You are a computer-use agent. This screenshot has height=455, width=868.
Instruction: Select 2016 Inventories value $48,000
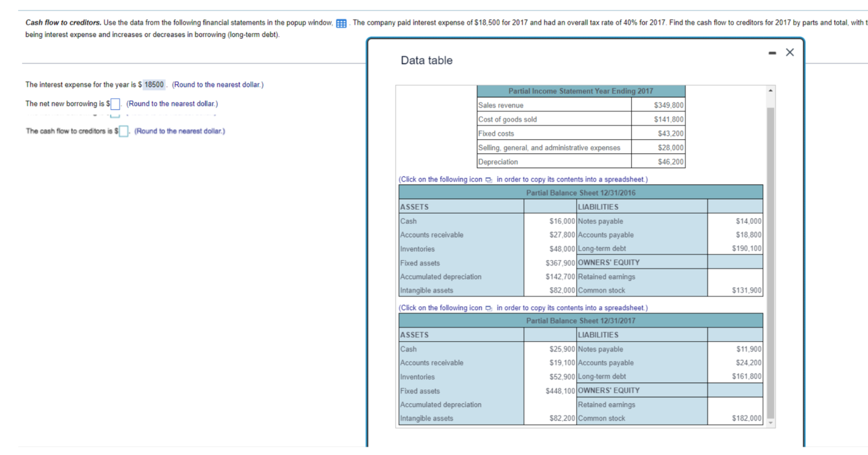pyautogui.click(x=562, y=249)
